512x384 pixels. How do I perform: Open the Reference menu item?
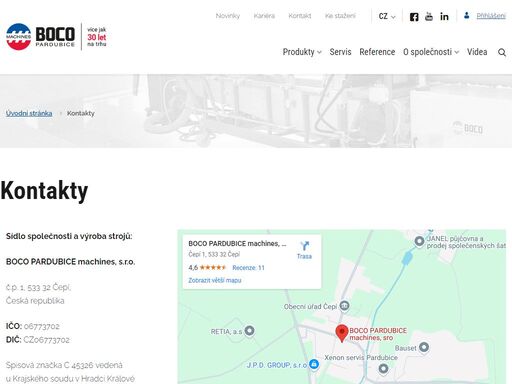pos(377,52)
